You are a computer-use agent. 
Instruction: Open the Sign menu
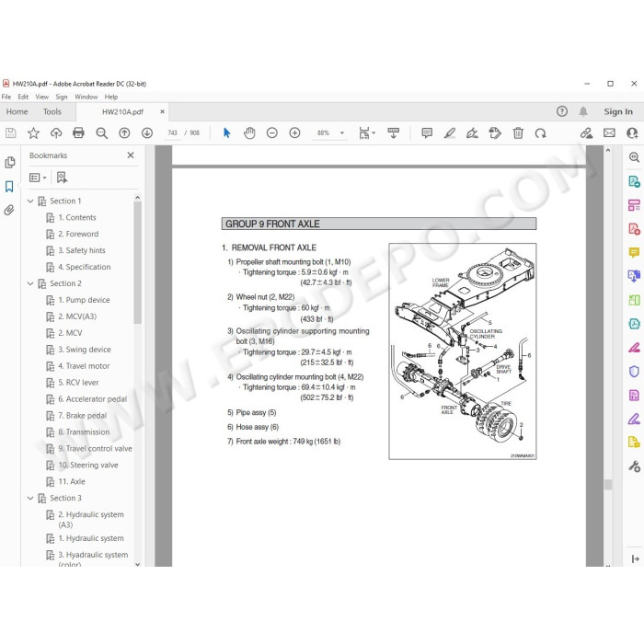(x=62, y=97)
